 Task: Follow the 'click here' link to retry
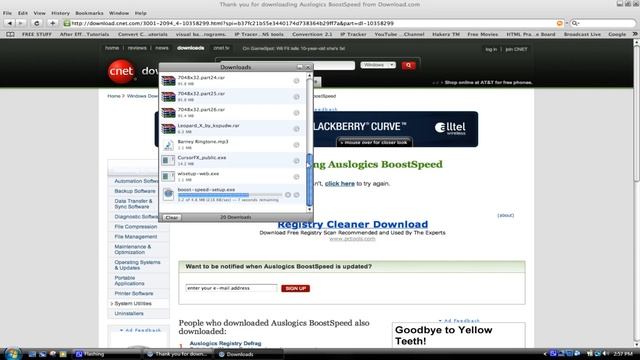point(340,184)
